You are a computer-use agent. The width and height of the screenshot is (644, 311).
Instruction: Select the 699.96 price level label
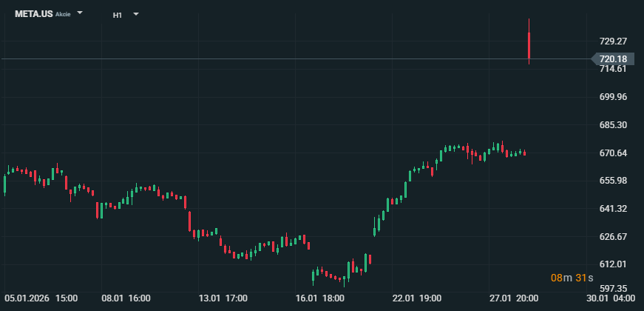point(613,97)
